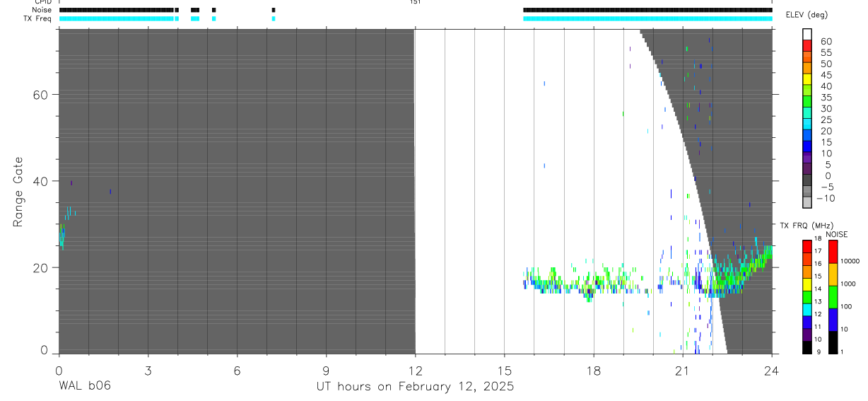Image resolution: width=868 pixels, height=401 pixels.
Task: Click the ELEV legend value '25'
Action: [x=826, y=120]
